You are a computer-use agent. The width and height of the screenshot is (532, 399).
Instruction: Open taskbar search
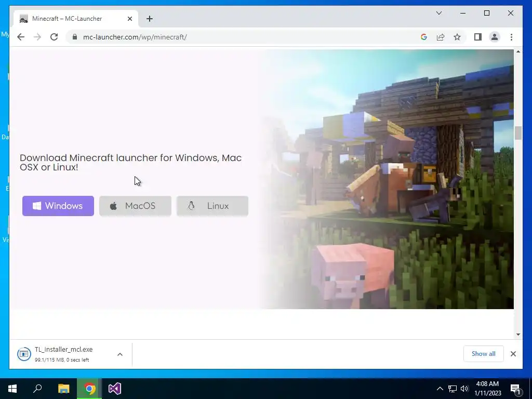[x=37, y=389]
